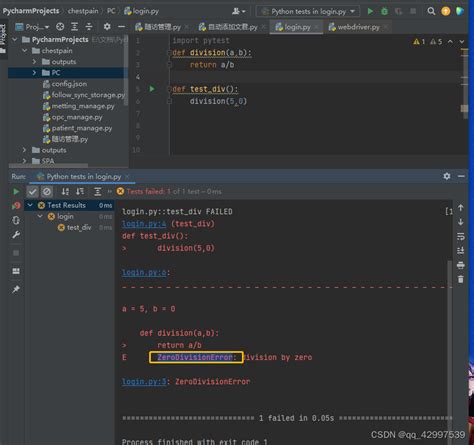Toggle auto-test rerun icon
This screenshot has width=474, height=445.
16,220
